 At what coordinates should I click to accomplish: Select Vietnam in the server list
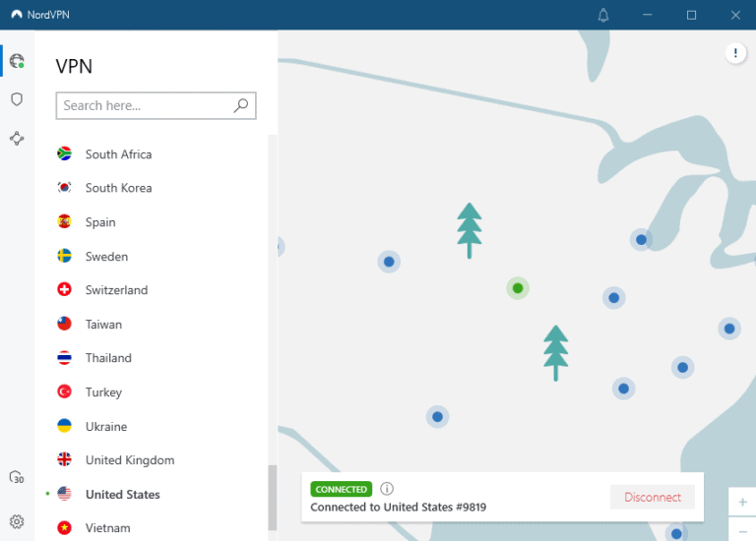pos(107,528)
